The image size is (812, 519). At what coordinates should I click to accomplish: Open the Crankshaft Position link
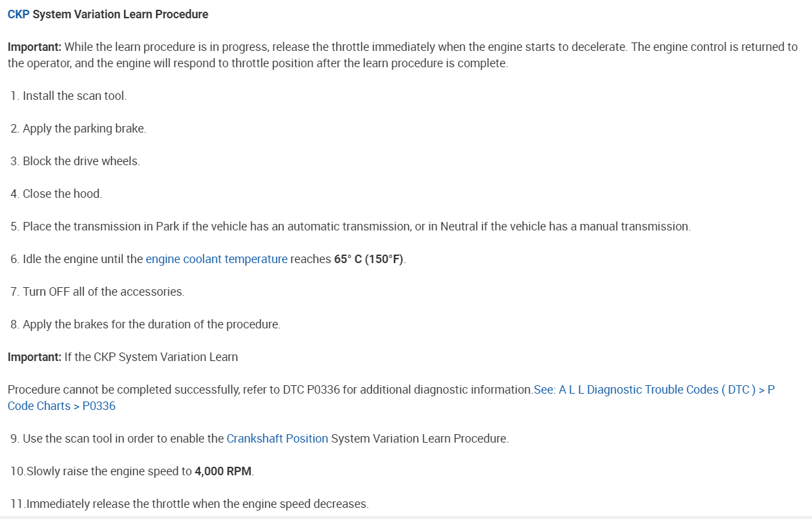pos(277,439)
